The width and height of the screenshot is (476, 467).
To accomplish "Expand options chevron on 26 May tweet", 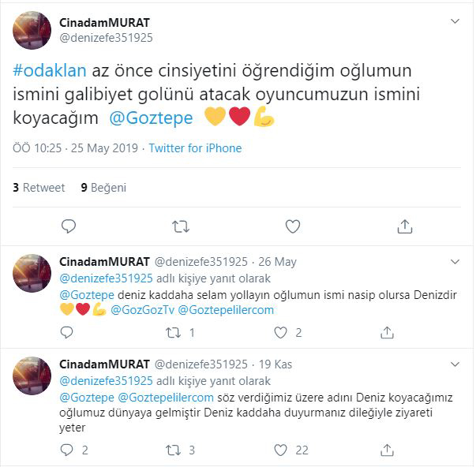I will (x=455, y=262).
